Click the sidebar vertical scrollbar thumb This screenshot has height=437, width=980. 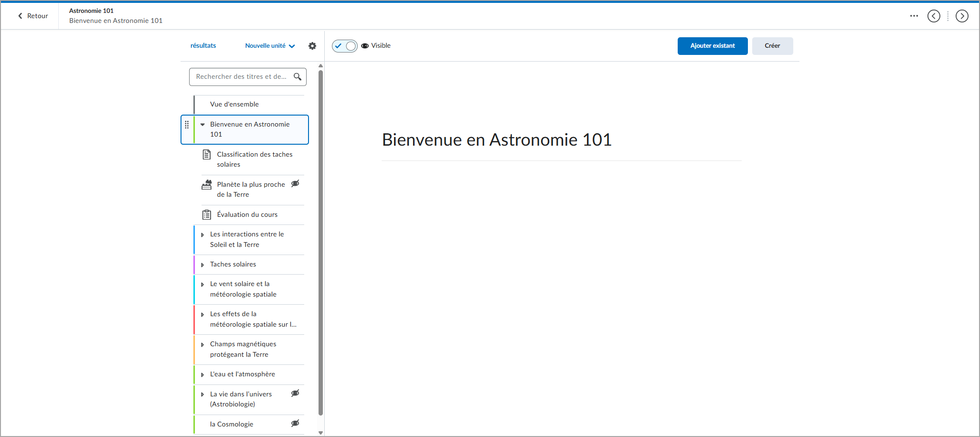tap(321, 243)
